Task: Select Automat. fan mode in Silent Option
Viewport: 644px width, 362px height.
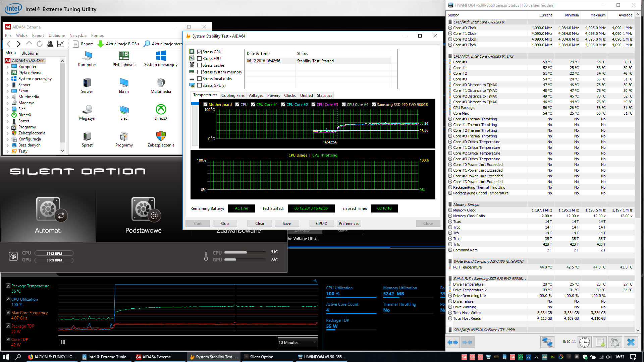Action: coord(48,215)
